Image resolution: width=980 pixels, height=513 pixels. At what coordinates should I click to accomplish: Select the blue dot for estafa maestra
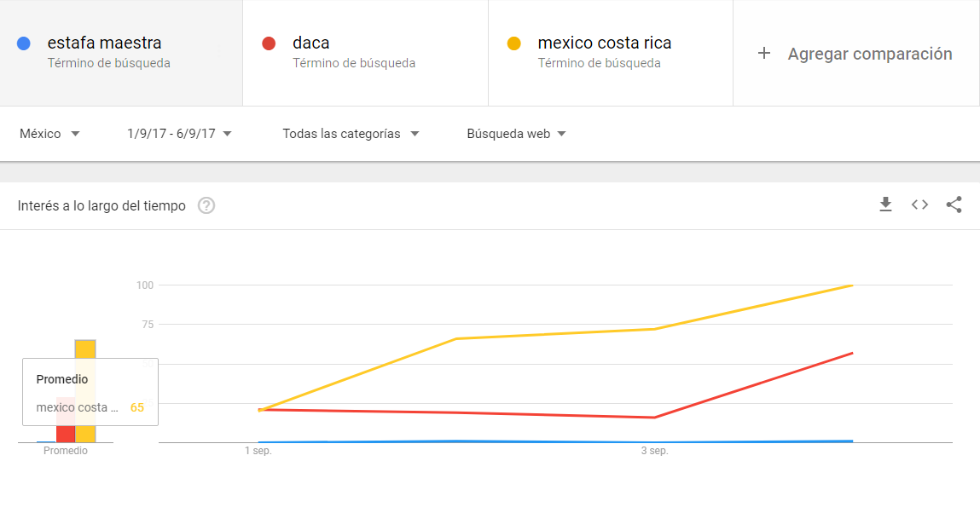click(24, 43)
